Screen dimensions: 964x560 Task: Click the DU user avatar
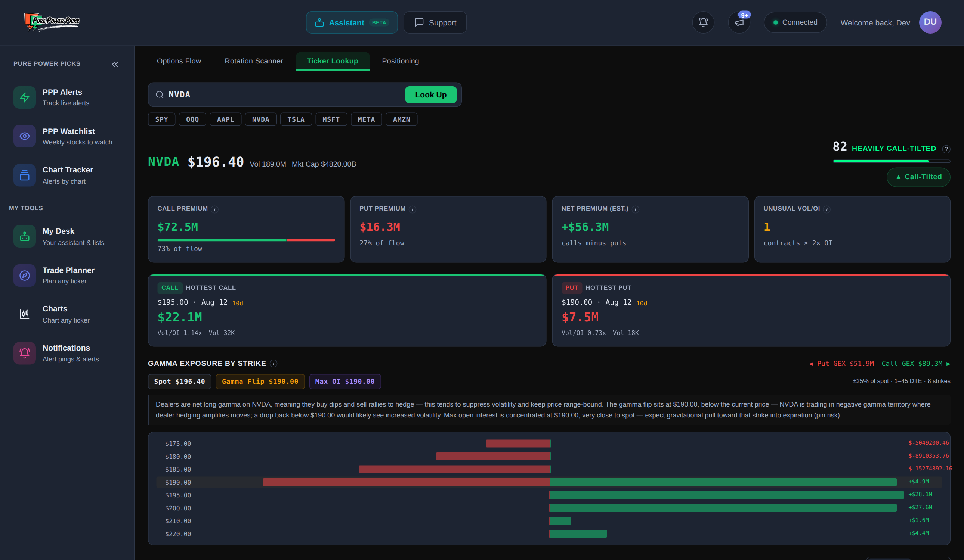click(x=930, y=22)
